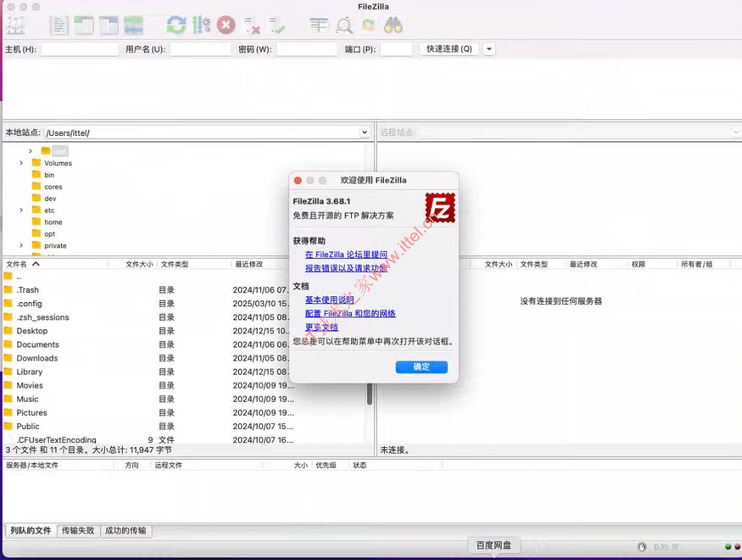Switch to the 列队的文件 tab
The image size is (742, 560).
(30, 531)
